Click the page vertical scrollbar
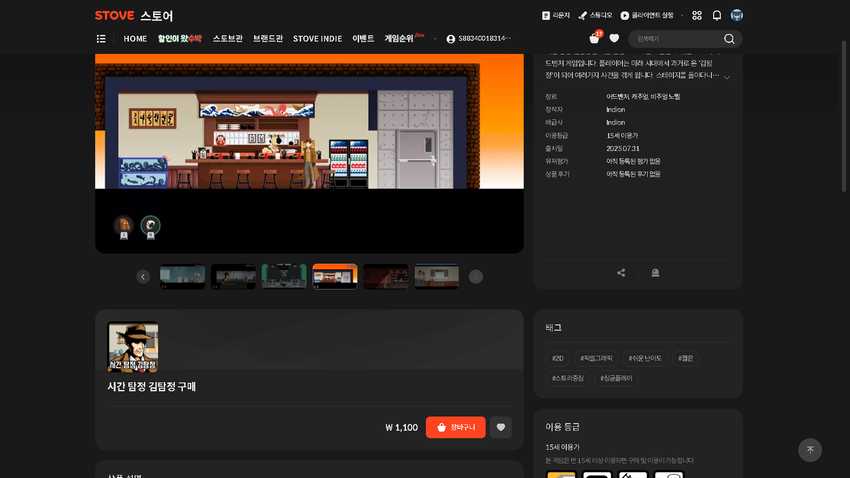The height and width of the screenshot is (478, 850). (843, 117)
